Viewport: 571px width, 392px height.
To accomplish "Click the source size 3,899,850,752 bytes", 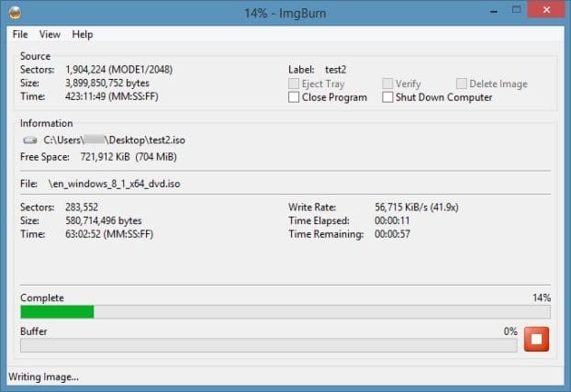I will (107, 83).
